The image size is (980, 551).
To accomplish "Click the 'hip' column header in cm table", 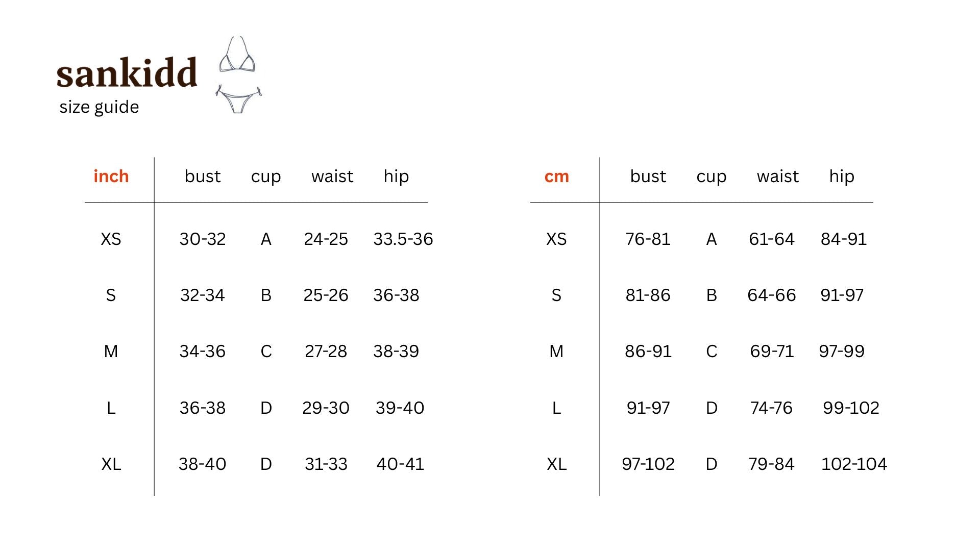I will click(841, 177).
